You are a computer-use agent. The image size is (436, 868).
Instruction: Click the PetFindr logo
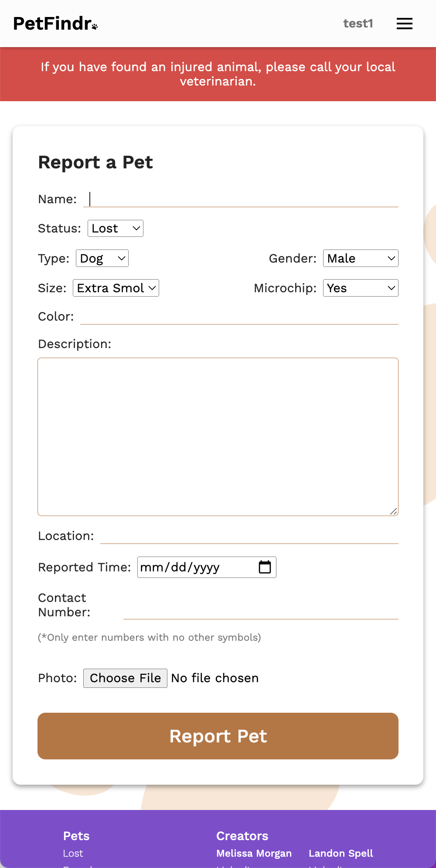55,24
